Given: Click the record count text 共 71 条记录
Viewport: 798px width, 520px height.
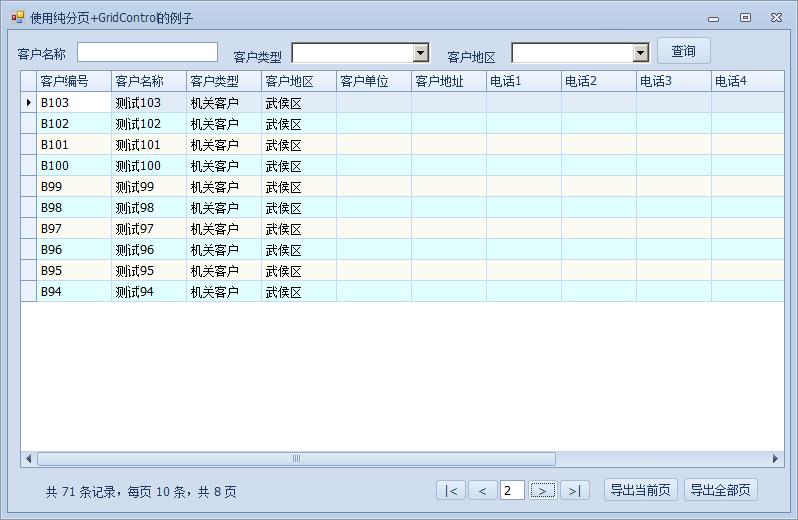Looking at the screenshot, I should click(80, 492).
